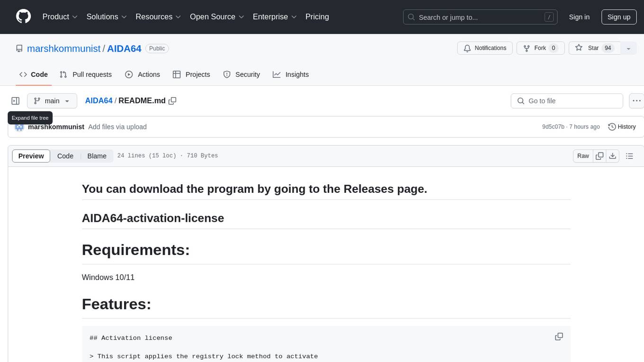Switch to the Actions tab

[143, 74]
